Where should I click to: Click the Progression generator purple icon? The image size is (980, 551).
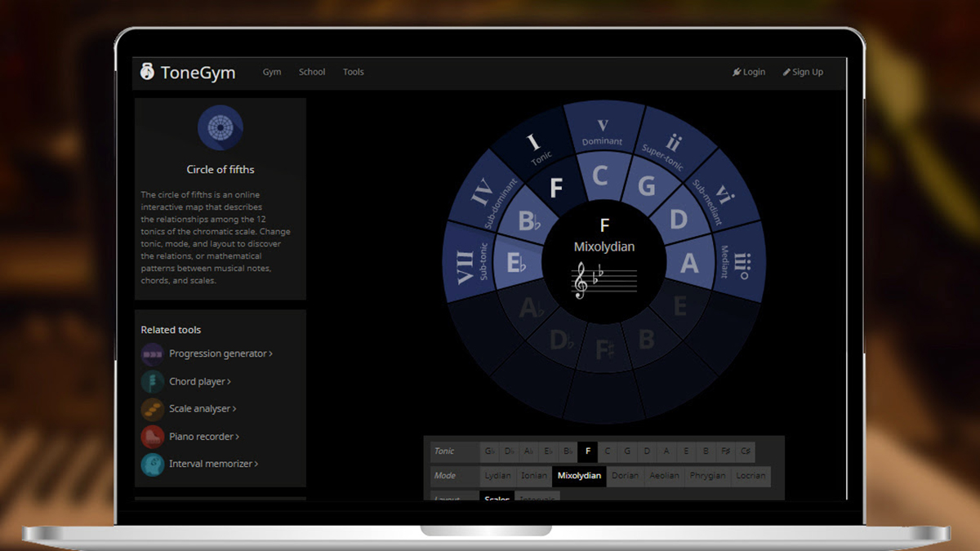click(153, 353)
